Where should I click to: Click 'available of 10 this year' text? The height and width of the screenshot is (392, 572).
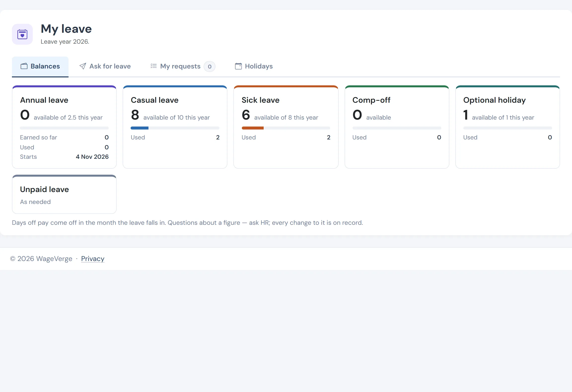point(177,117)
